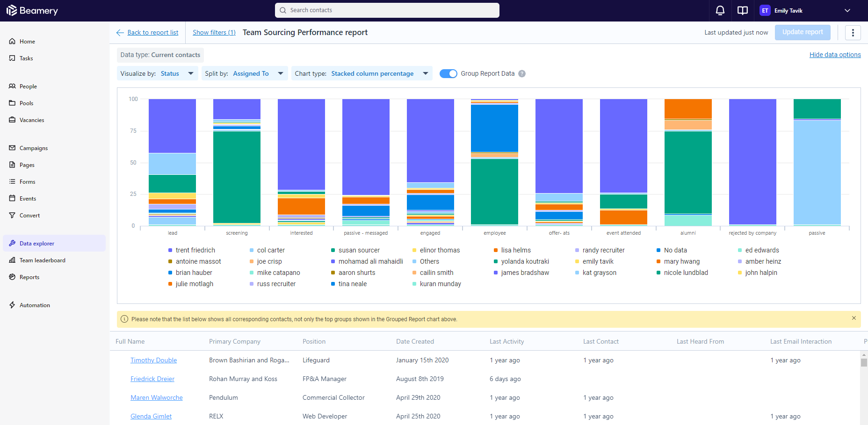Go to Team leaderboard in sidebar
This screenshot has height=425, width=868.
(x=42, y=260)
